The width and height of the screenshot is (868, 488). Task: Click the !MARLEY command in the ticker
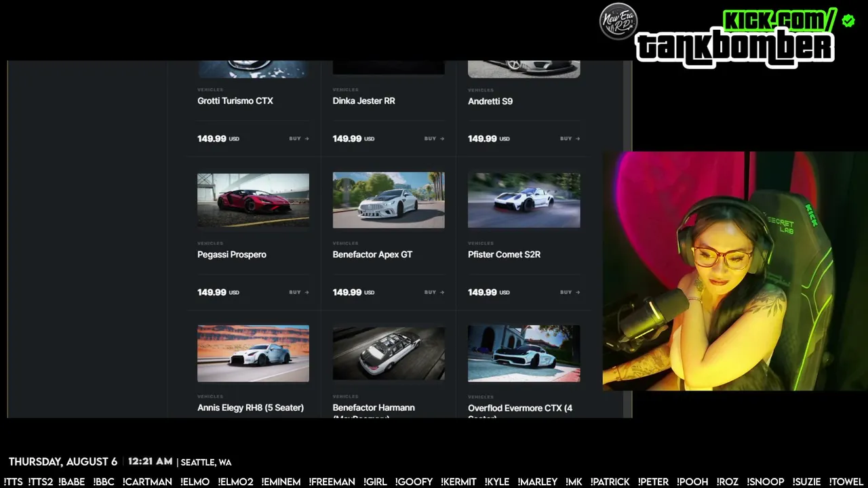pos(537,482)
